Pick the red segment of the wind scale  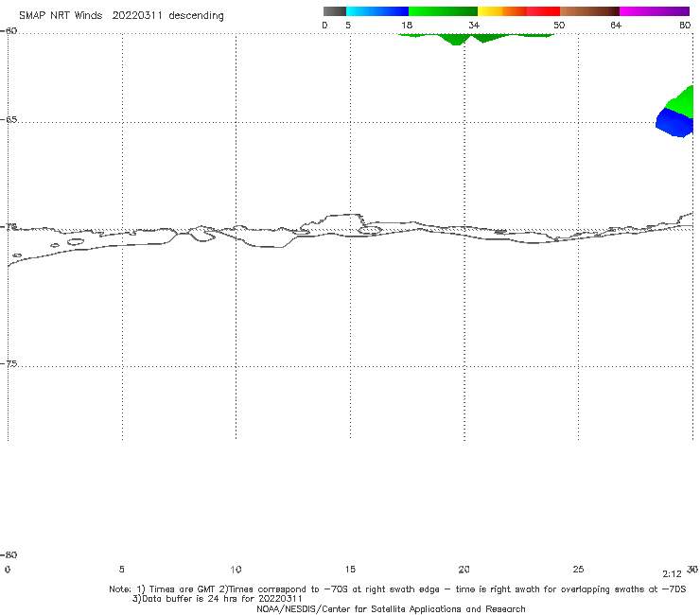click(543, 11)
